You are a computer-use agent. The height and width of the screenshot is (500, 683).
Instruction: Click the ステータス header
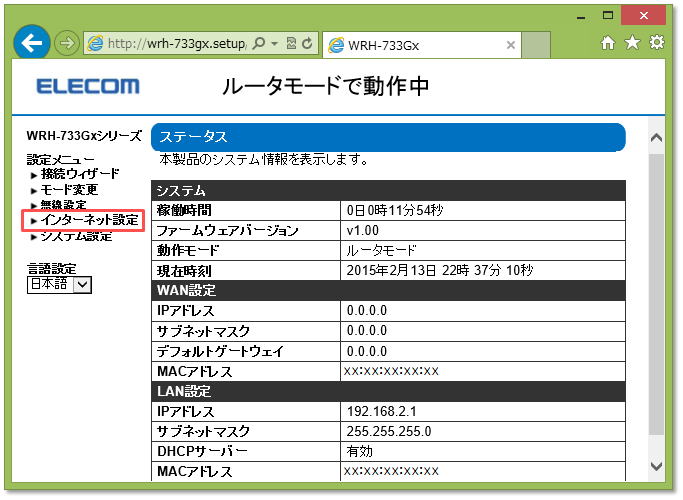tap(388, 137)
